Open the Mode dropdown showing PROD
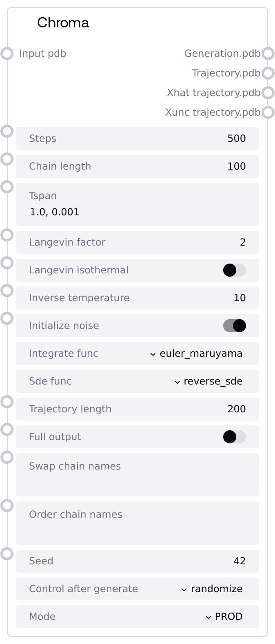Viewport: 275px width, 644px height. coord(224,617)
